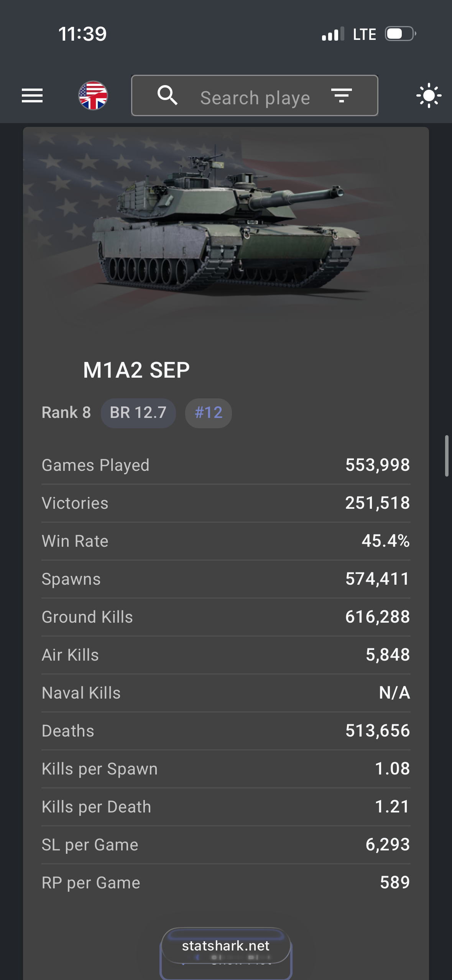Focus the Search player input field

pos(255,98)
